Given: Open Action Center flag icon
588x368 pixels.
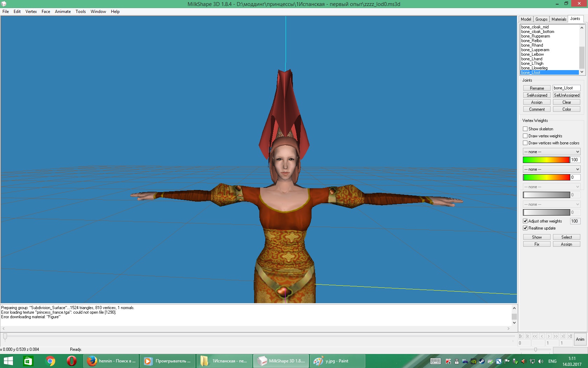Looking at the screenshot, I should point(507,361).
